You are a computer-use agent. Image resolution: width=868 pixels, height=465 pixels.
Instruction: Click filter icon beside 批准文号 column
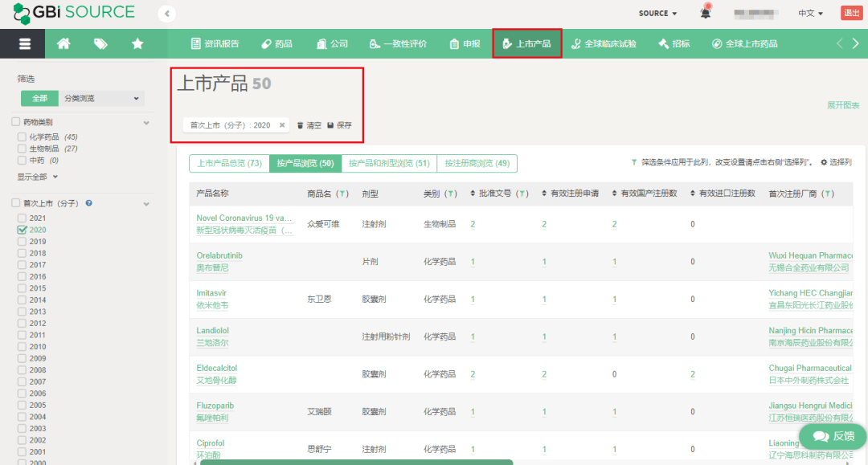[x=522, y=194]
